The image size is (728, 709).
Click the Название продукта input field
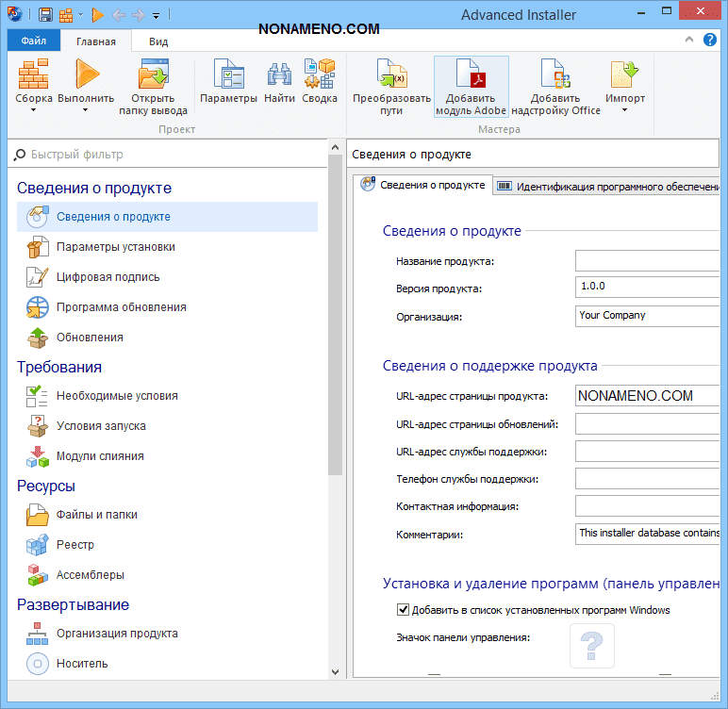(x=647, y=261)
